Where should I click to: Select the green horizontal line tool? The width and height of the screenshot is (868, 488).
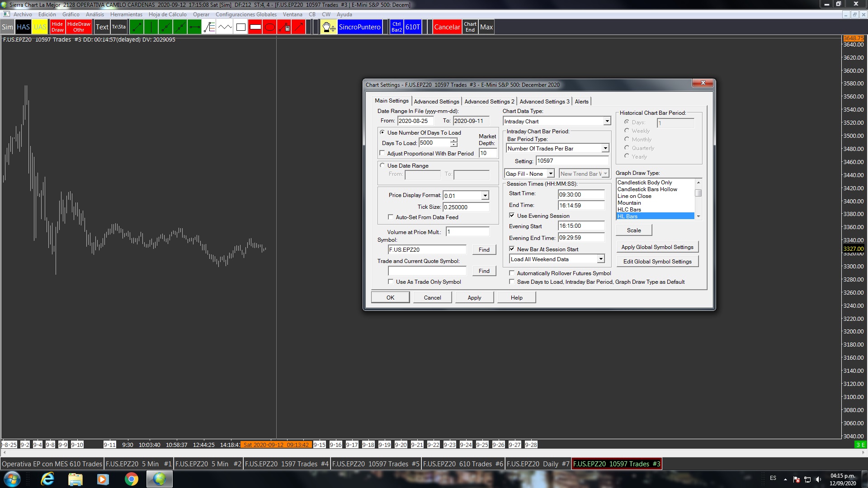coord(194,27)
